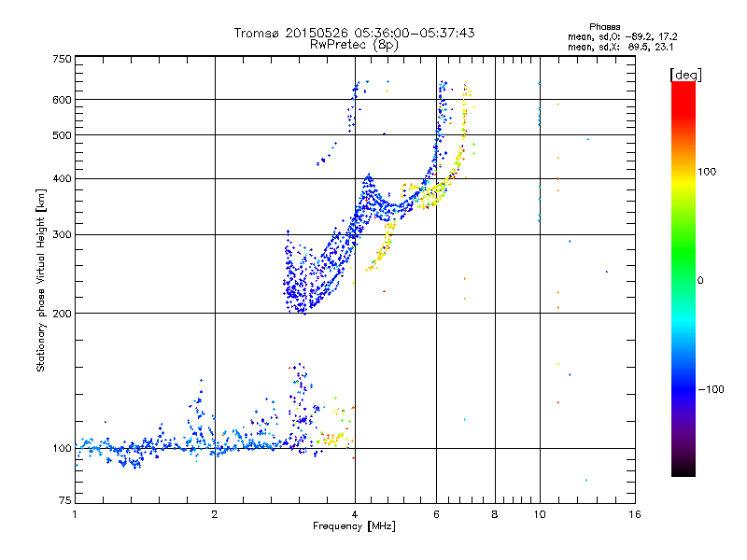Click the '-100' colorbar tick label
Viewport: 747px width, 560px height.
pyautogui.click(x=711, y=389)
